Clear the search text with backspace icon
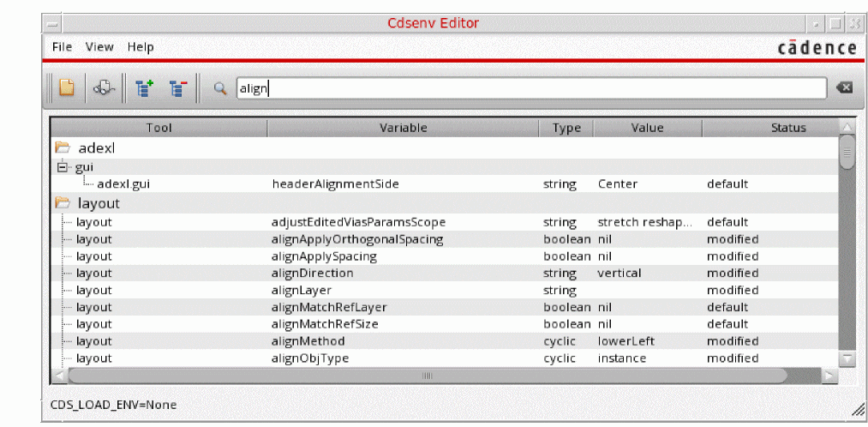Image resolution: width=868 pixels, height=427 pixels. [x=844, y=87]
